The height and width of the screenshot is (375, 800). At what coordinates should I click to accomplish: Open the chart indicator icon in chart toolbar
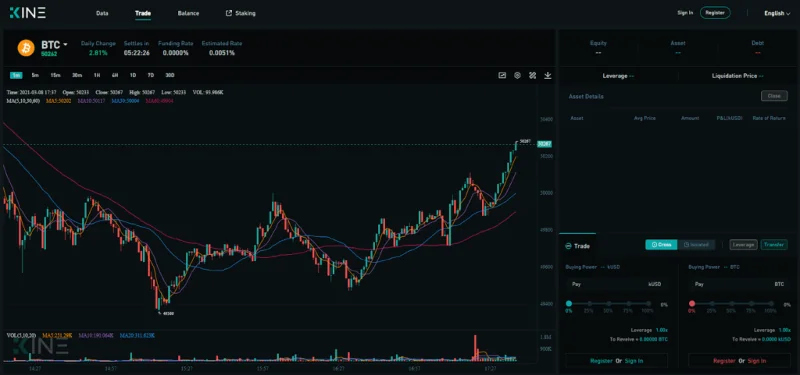pos(502,76)
